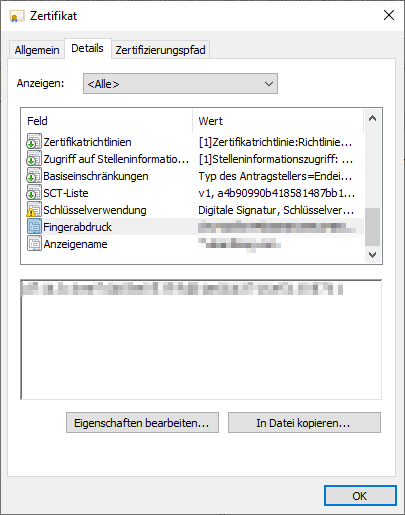The height and width of the screenshot is (515, 405).
Task: Click the Schlüsselverwendung warning icon
Action: (x=34, y=210)
